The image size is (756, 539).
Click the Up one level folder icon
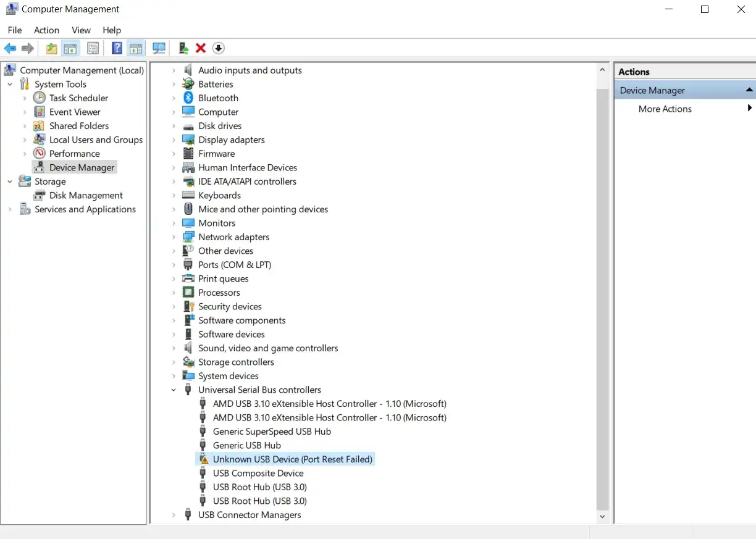point(52,48)
